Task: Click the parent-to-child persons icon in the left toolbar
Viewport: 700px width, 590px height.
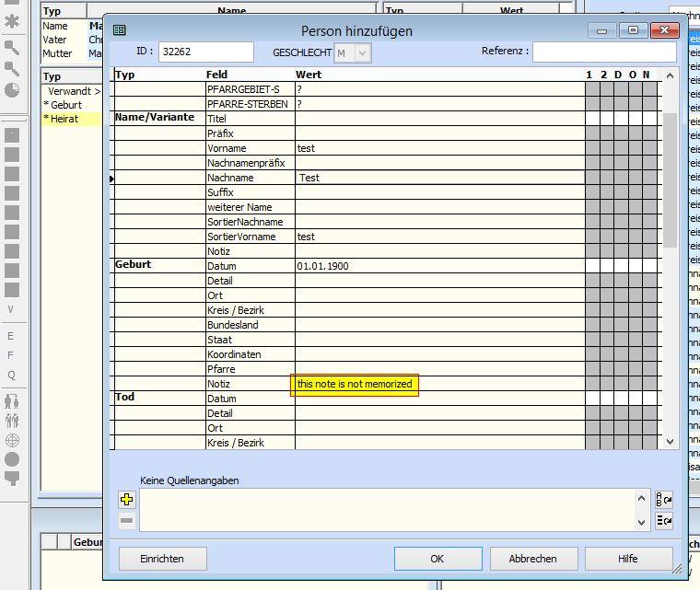Action: pos(12,401)
